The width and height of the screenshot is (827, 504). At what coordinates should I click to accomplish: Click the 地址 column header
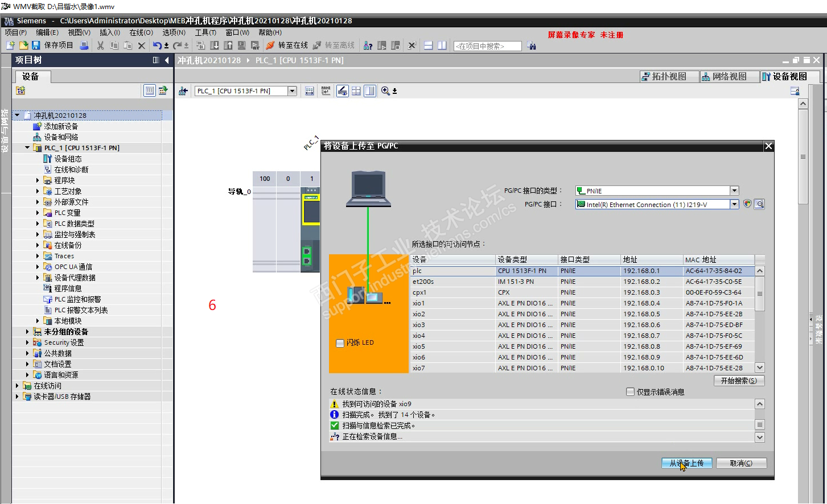coord(652,259)
